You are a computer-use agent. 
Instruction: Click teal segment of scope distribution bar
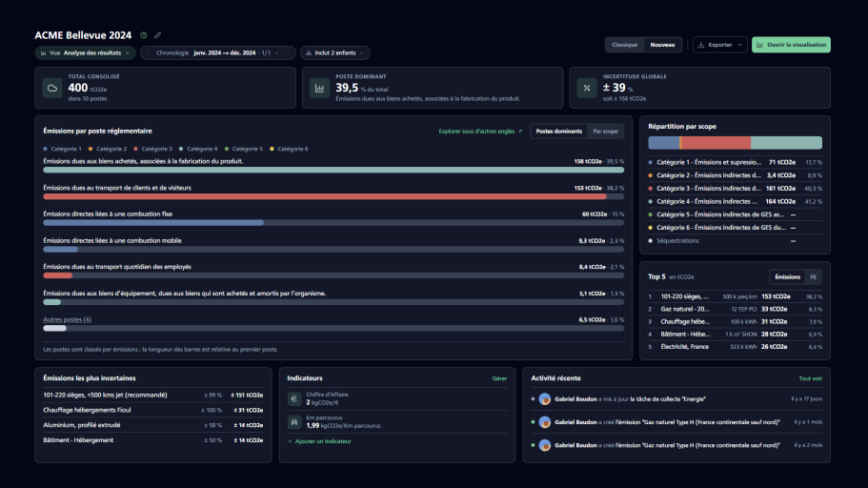click(787, 143)
